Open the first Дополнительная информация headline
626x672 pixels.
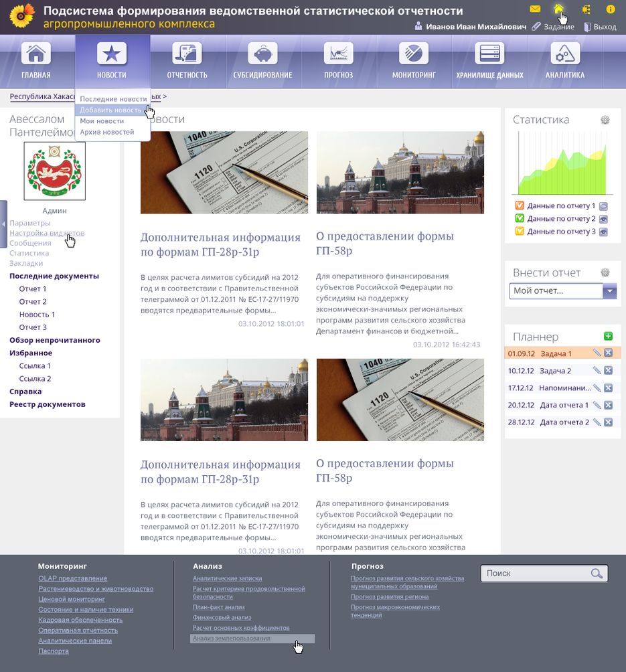(x=220, y=244)
